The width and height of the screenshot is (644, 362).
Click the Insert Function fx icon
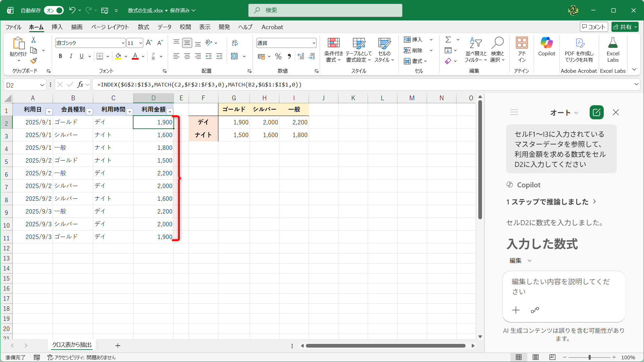[x=80, y=84]
